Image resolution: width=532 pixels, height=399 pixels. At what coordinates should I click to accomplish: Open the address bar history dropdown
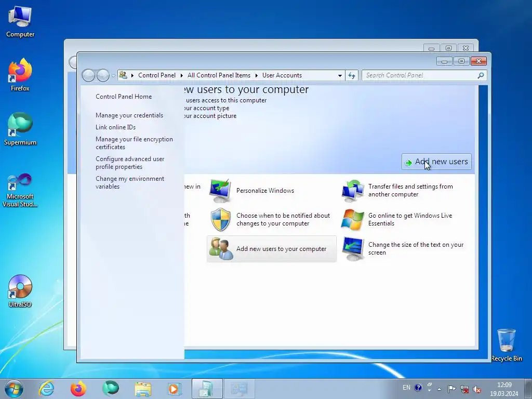340,76
